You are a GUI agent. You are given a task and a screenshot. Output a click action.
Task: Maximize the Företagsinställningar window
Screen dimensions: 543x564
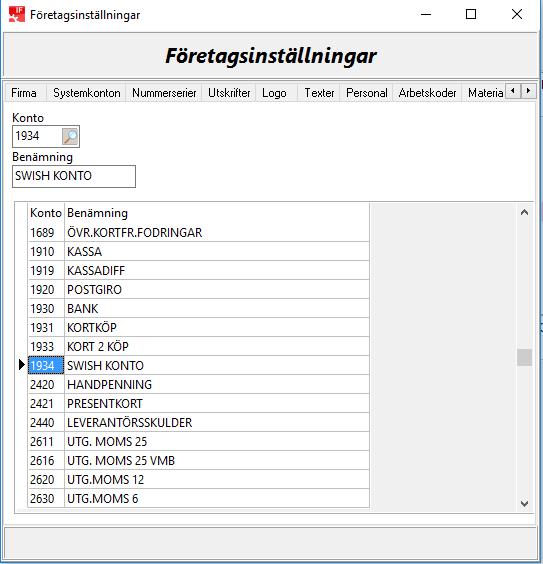471,14
